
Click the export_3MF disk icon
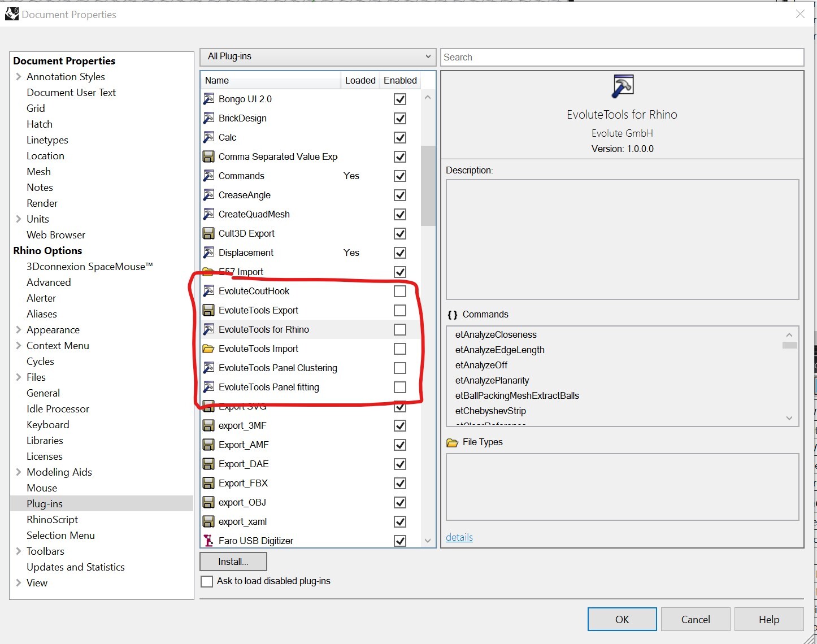click(x=208, y=425)
